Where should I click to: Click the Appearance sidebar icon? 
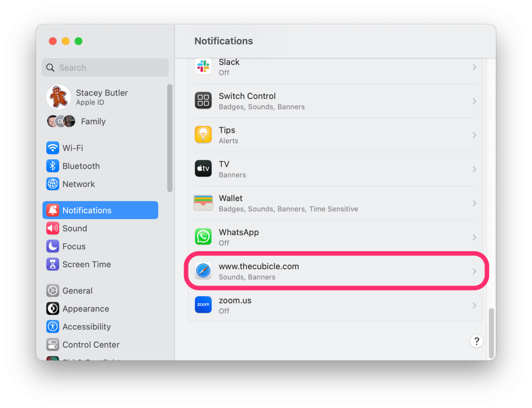coord(53,309)
